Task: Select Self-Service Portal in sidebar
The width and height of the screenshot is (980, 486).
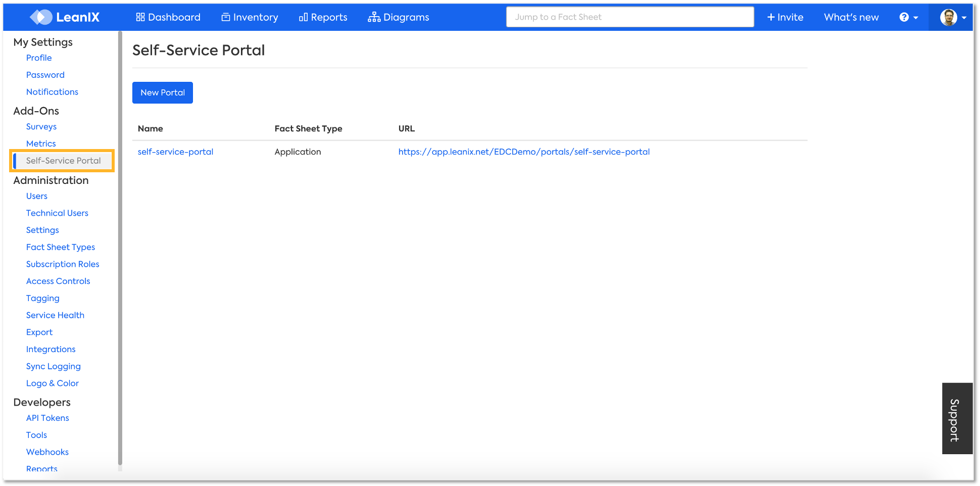Action: click(x=63, y=161)
